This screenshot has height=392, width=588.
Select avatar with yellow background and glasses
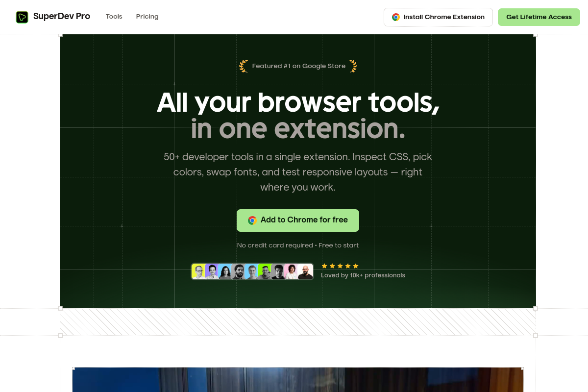pos(198,271)
